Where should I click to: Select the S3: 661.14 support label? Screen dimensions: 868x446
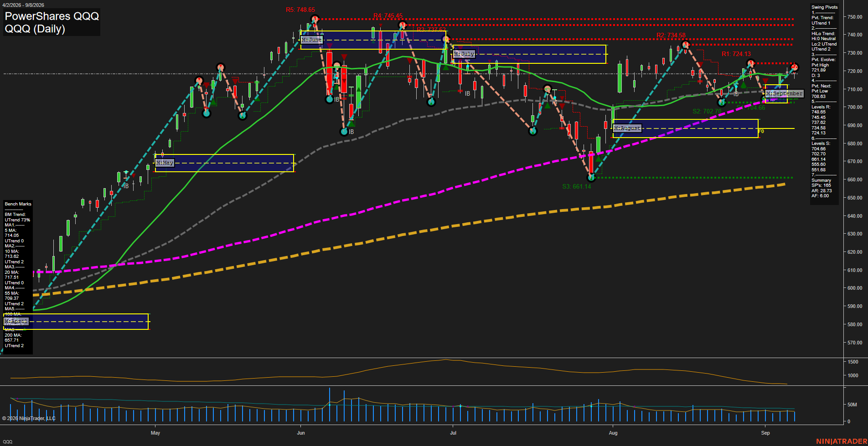pos(576,186)
